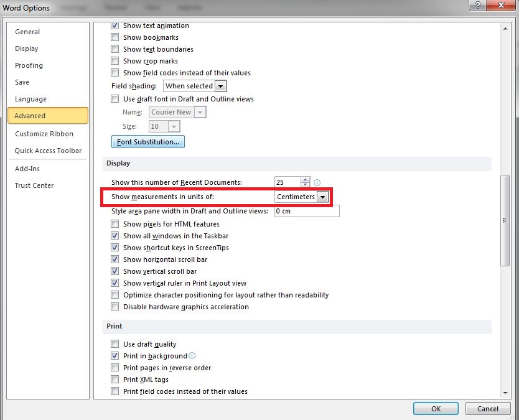519x420 pixels.
Task: Toggle Show shortcut keys in ScreenTips
Action: click(115, 248)
